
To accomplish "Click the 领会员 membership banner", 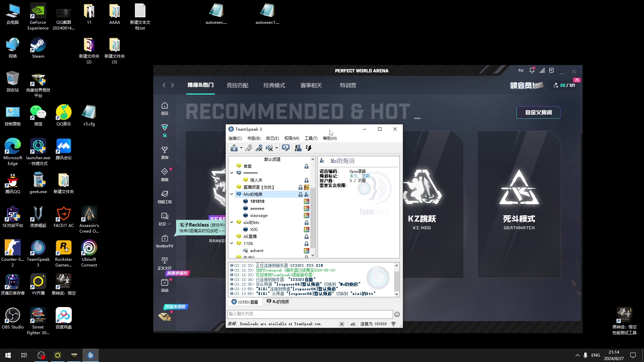I will coord(526,85).
